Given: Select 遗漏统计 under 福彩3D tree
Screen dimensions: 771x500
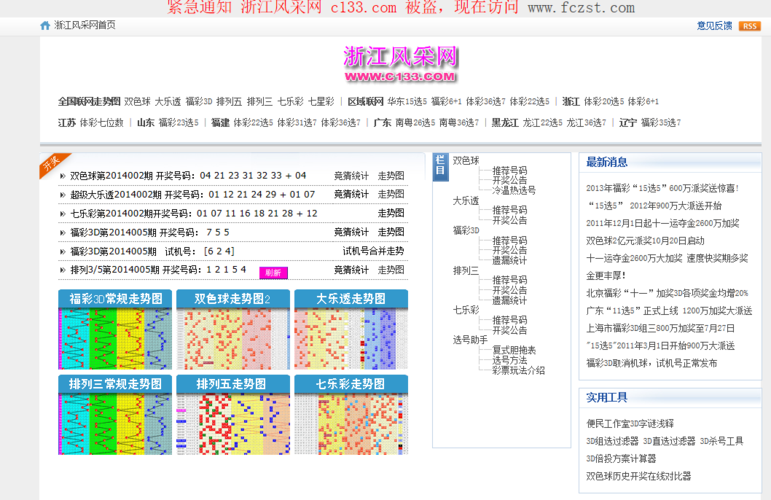Looking at the screenshot, I should click(509, 261).
